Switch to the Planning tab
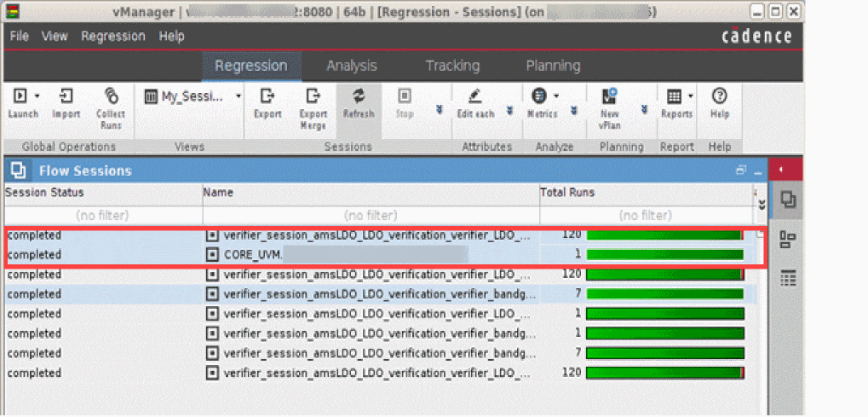The width and height of the screenshot is (868, 417). pyautogui.click(x=553, y=66)
